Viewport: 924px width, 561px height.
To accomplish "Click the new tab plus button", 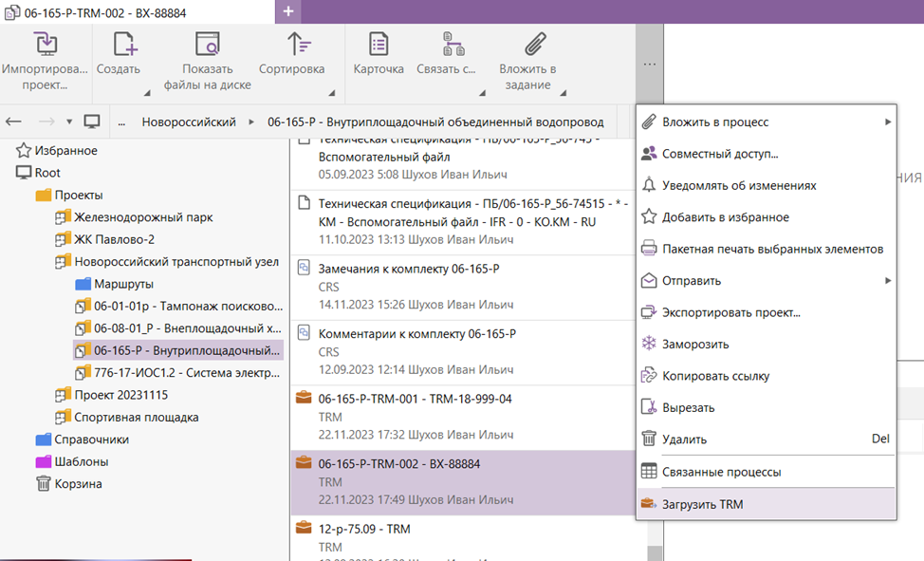I will point(288,11).
